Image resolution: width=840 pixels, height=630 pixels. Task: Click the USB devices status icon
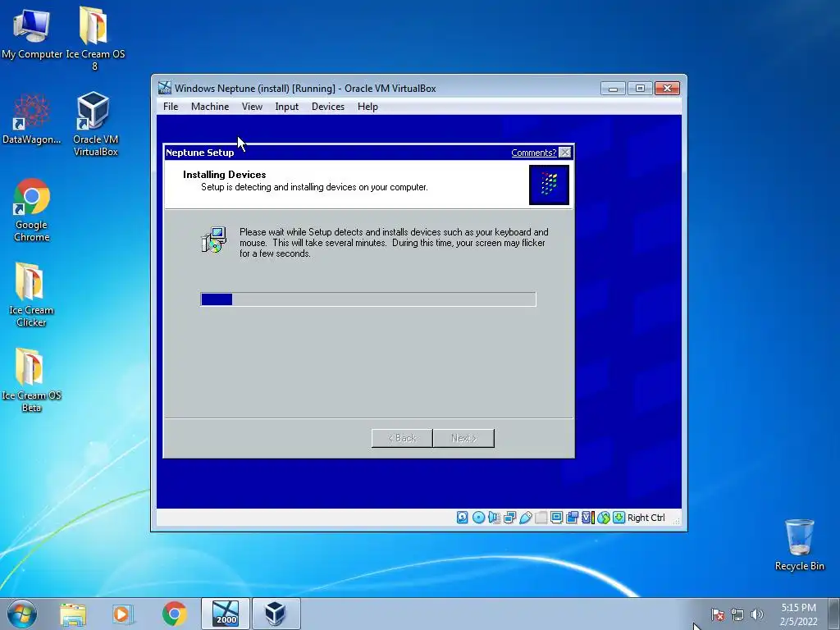pos(526,517)
